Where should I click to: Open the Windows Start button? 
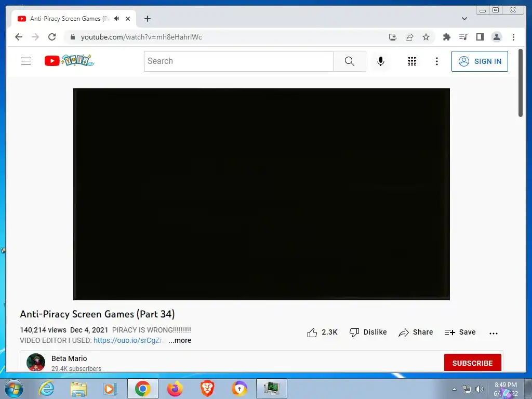coord(14,389)
